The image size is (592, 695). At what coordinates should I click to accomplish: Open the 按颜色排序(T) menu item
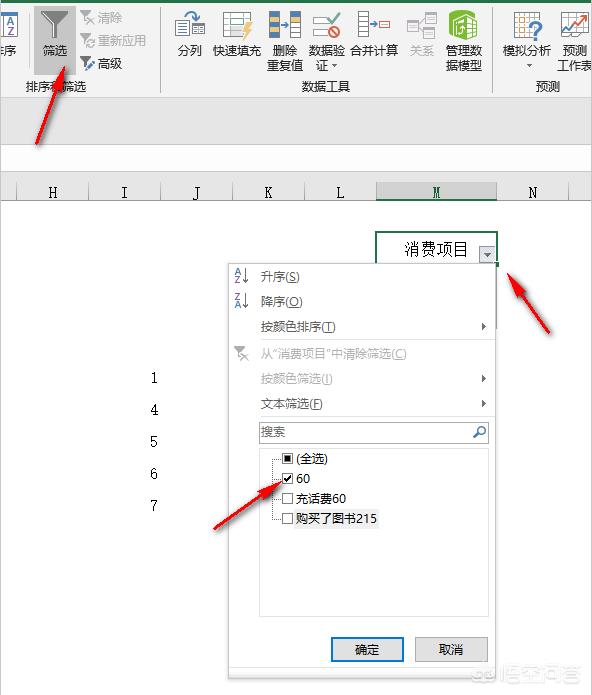pos(362,327)
